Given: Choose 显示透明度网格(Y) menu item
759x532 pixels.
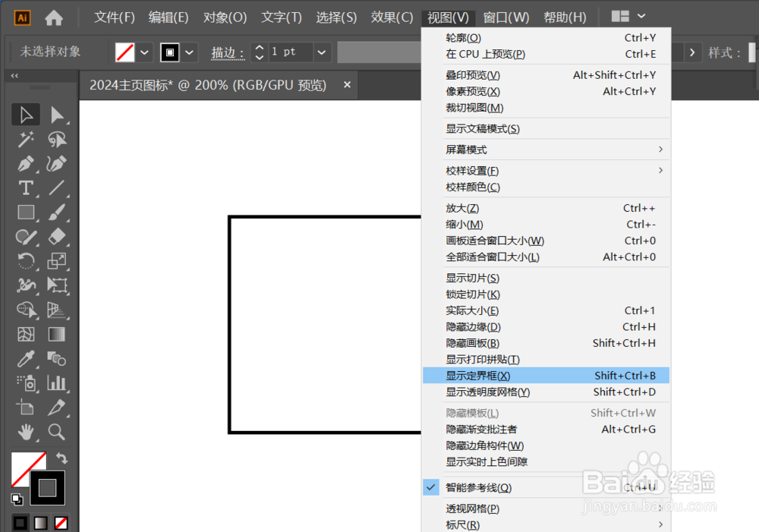Looking at the screenshot, I should (x=546, y=392).
